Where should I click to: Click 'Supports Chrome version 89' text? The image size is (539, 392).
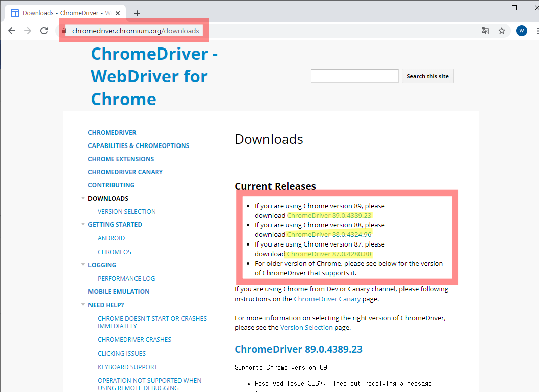tap(281, 368)
